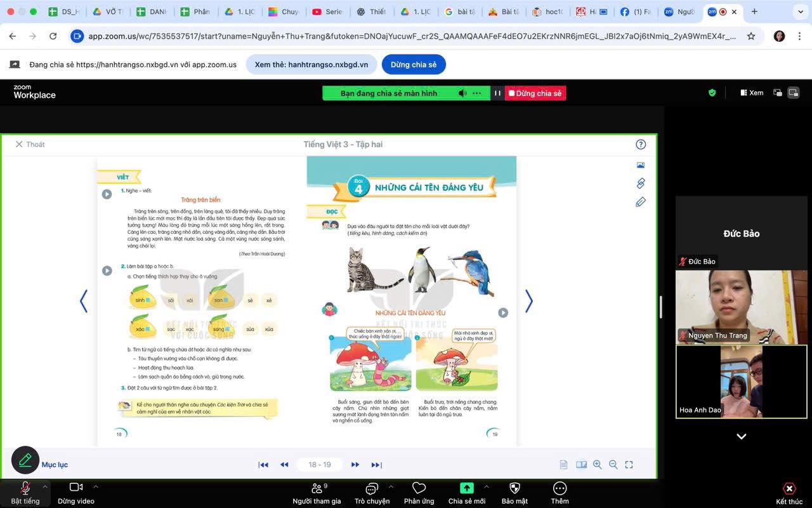
Task: Turn off camera with Dừng video
Action: pos(76,488)
